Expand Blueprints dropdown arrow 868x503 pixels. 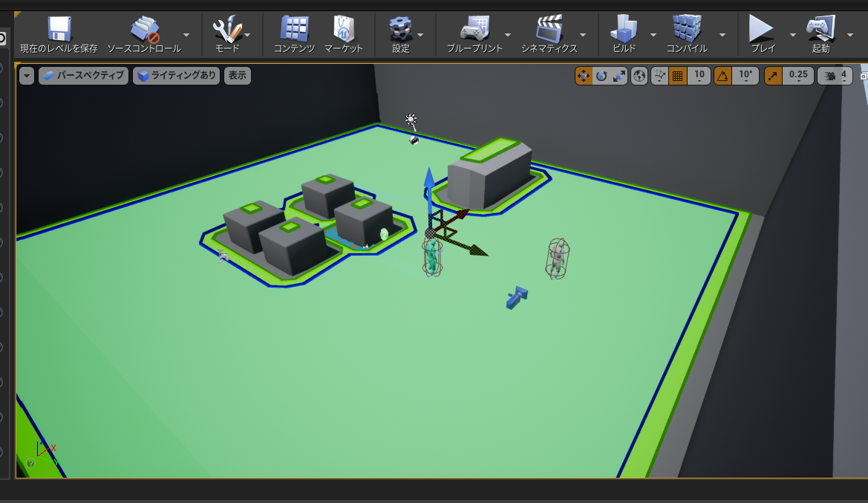coord(508,35)
